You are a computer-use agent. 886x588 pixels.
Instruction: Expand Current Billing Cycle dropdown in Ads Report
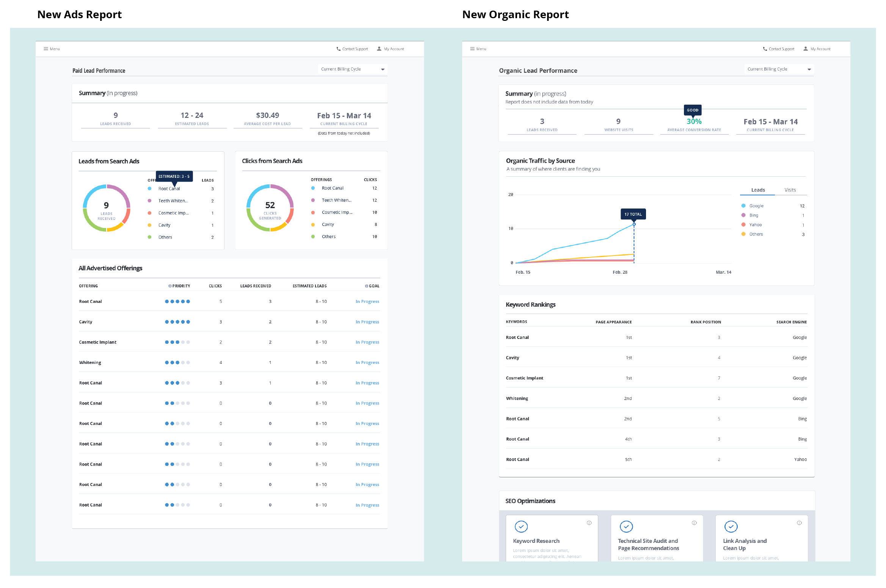click(x=353, y=69)
